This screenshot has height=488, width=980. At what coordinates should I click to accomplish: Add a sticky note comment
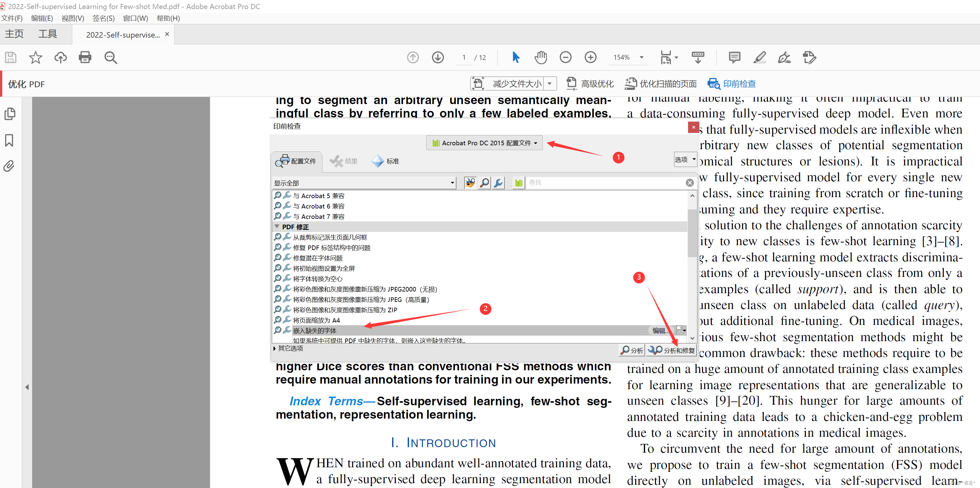pyautogui.click(x=734, y=57)
